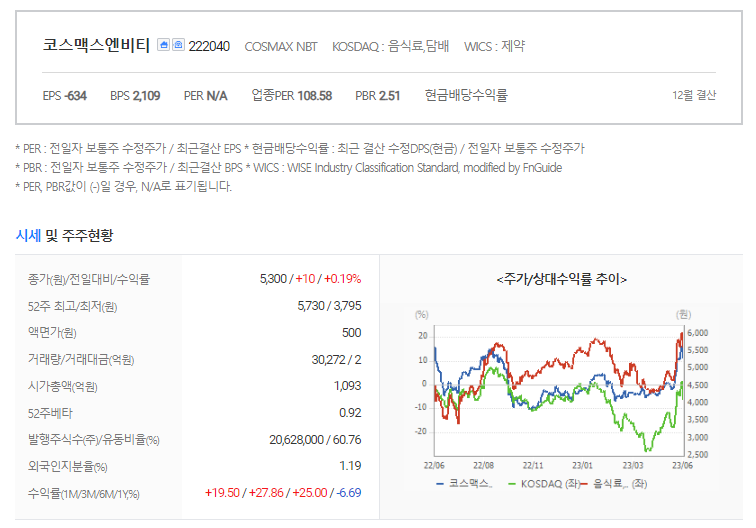This screenshot has width=756, height=528.
Task: Click the BPS 2,109 value
Action: (x=135, y=95)
